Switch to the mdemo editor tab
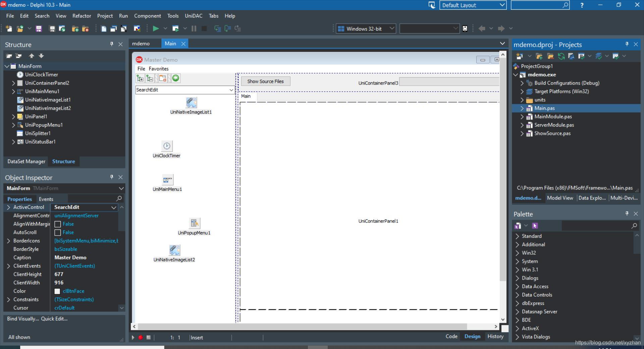 click(x=141, y=44)
